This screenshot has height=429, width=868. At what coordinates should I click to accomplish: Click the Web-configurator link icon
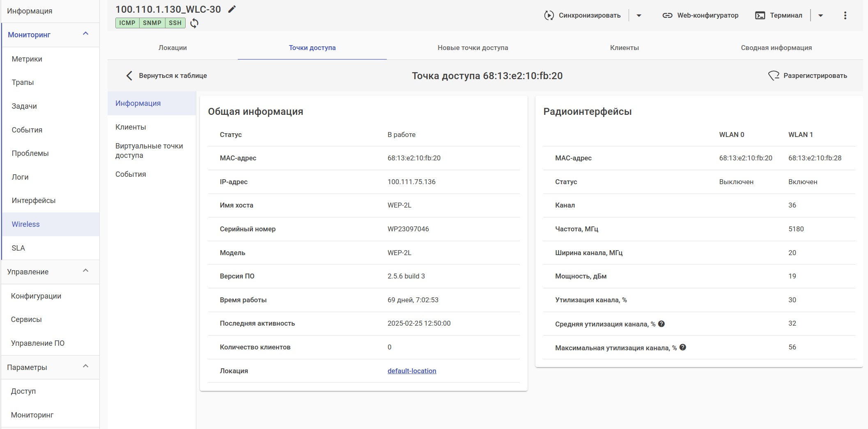pos(667,16)
